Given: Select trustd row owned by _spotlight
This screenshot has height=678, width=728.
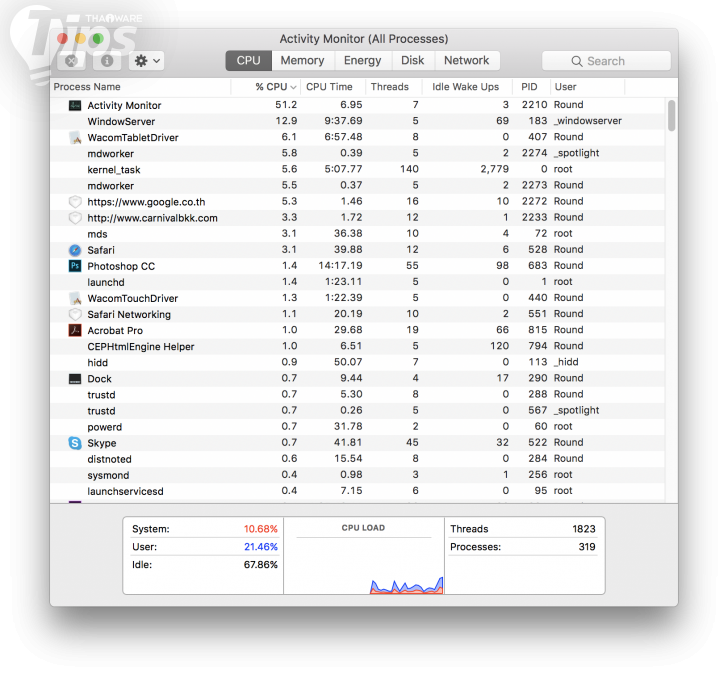Looking at the screenshot, I should tap(358, 411).
